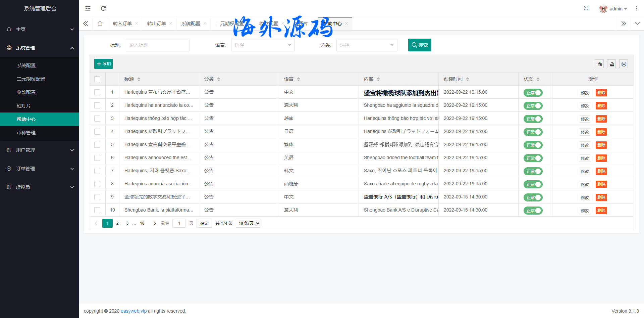Open the 分类 category dropdown
The height and width of the screenshot is (318, 644).
coord(367,45)
